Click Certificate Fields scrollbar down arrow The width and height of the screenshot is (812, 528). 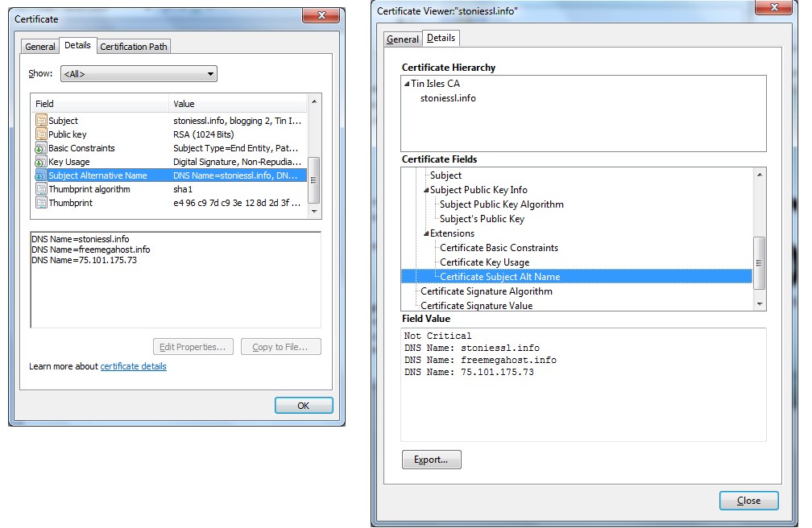coord(759,304)
